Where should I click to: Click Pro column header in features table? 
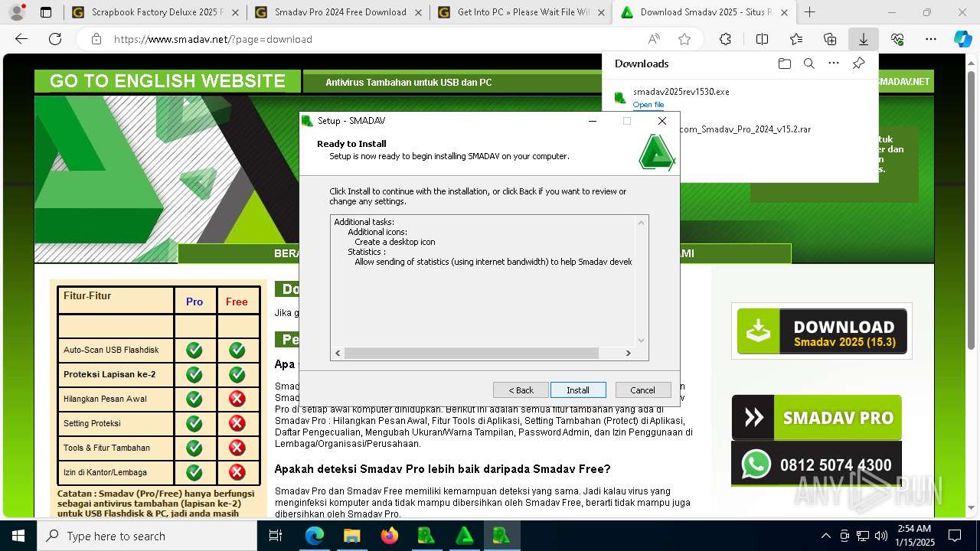point(194,302)
